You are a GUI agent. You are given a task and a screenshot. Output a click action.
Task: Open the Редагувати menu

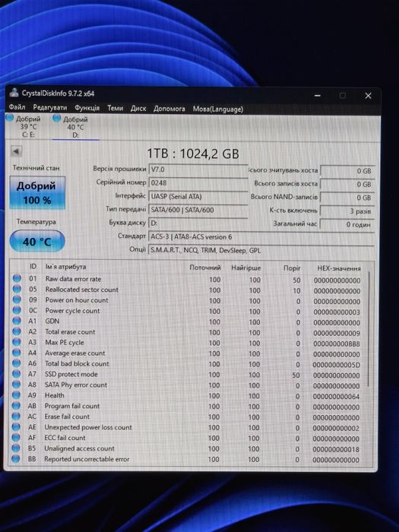pos(50,108)
